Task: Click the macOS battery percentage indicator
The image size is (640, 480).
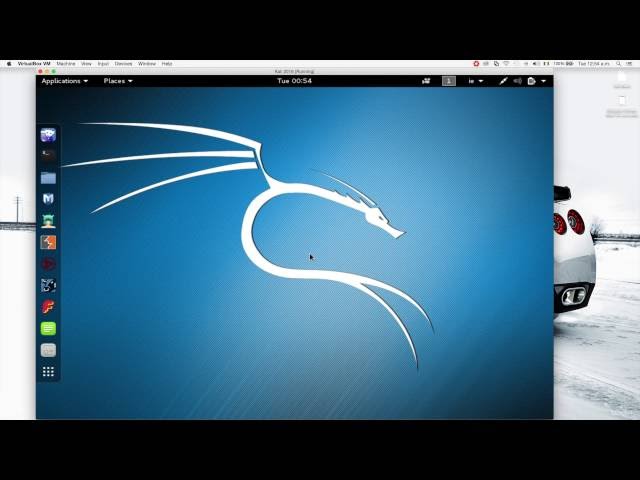Action: click(x=564, y=64)
